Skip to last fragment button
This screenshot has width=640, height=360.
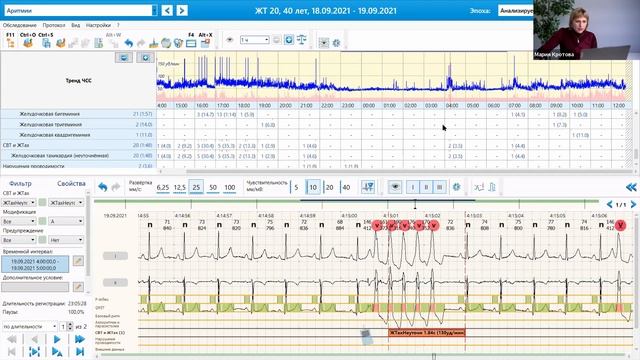[80, 351]
